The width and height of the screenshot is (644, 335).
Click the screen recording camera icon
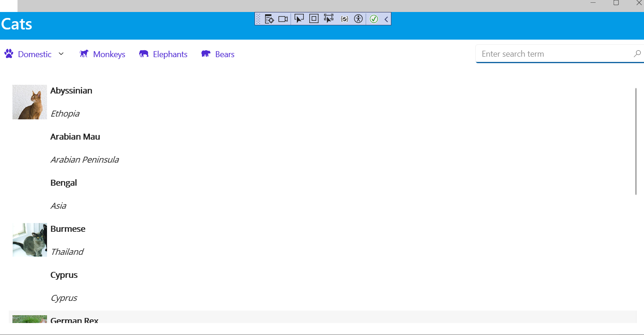tap(283, 18)
